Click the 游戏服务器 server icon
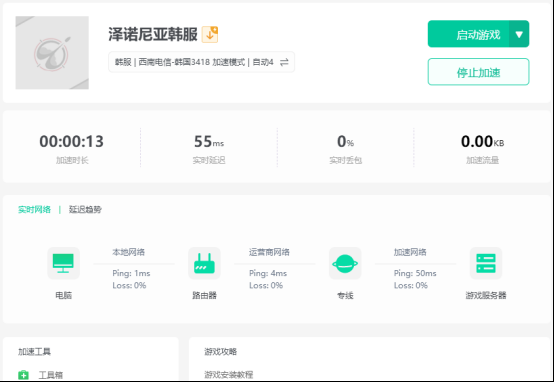This screenshot has width=554, height=382. (x=486, y=263)
